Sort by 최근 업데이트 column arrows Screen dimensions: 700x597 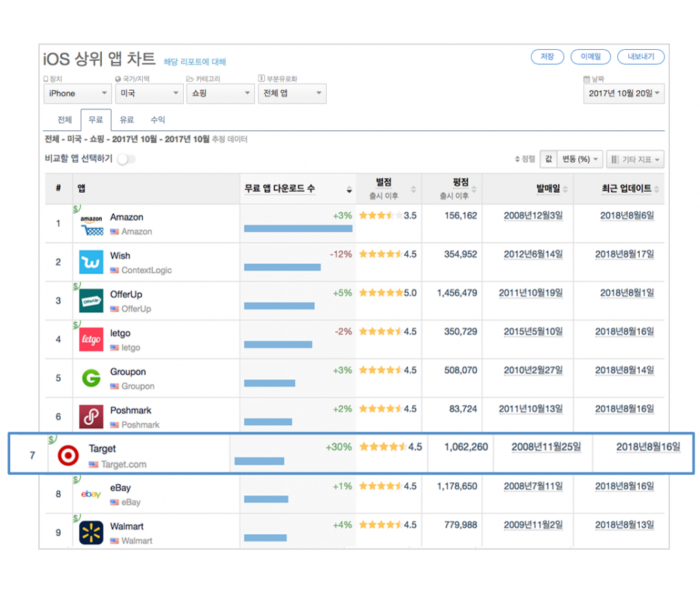pos(657,189)
